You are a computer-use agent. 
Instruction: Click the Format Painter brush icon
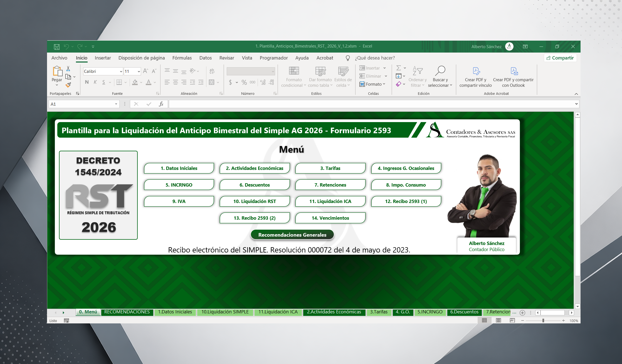[x=68, y=85]
